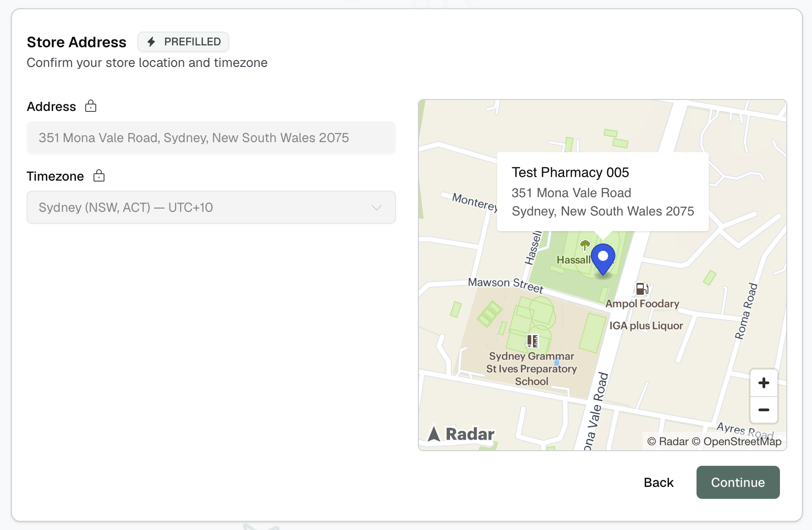Image resolution: width=812 pixels, height=530 pixels.
Task: Click the zoom out button on the map
Action: (x=763, y=410)
